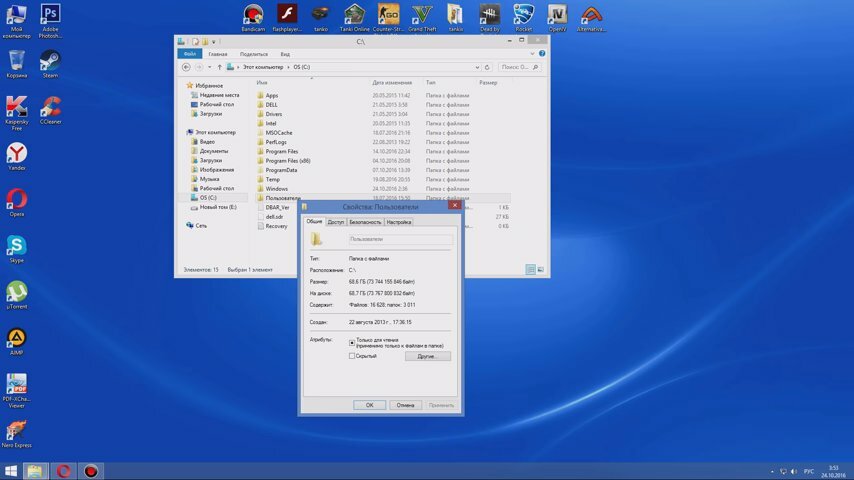Open Безопасность tab in properties
The image size is (854, 480).
pos(365,222)
